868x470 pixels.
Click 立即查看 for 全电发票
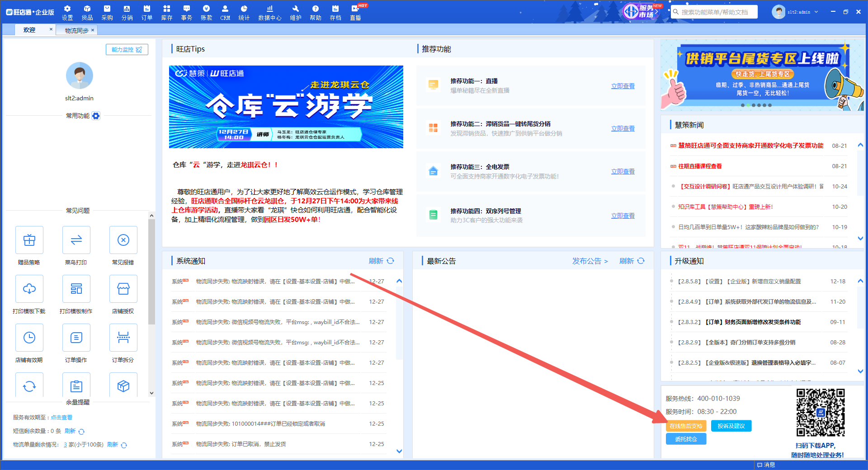(623, 171)
